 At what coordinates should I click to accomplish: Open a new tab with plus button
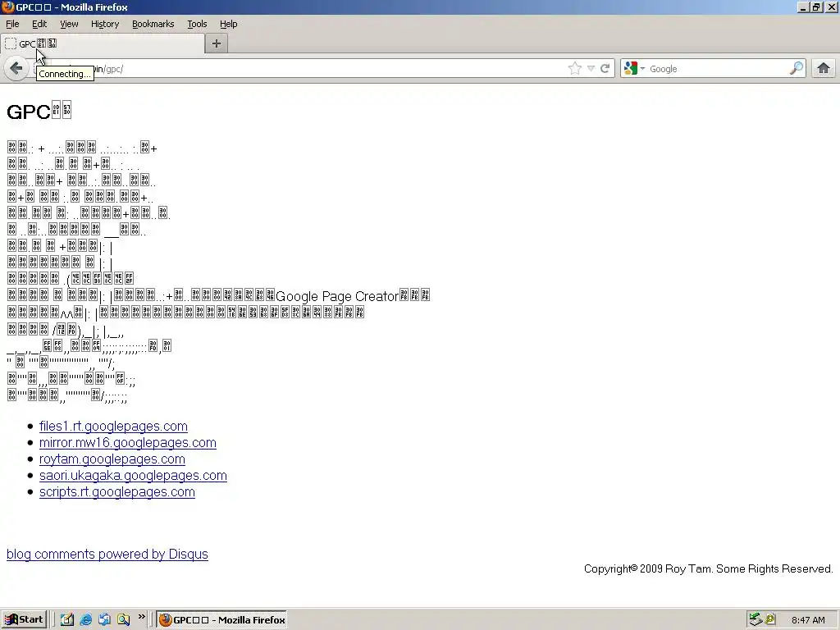click(x=217, y=44)
